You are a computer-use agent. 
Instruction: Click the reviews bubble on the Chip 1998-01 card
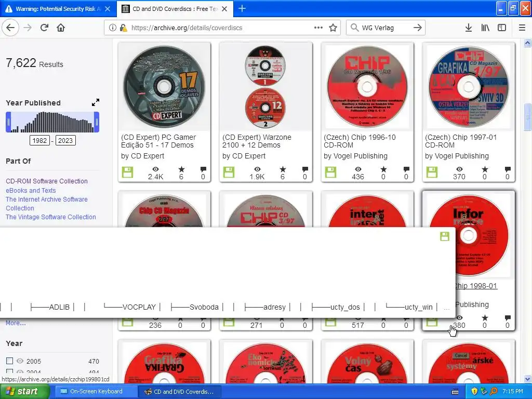click(x=508, y=318)
